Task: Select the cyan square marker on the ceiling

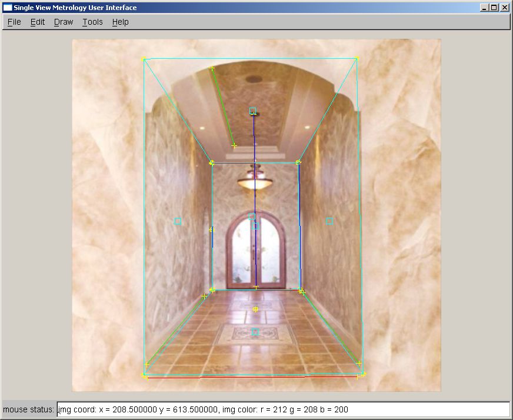Action: pos(252,111)
